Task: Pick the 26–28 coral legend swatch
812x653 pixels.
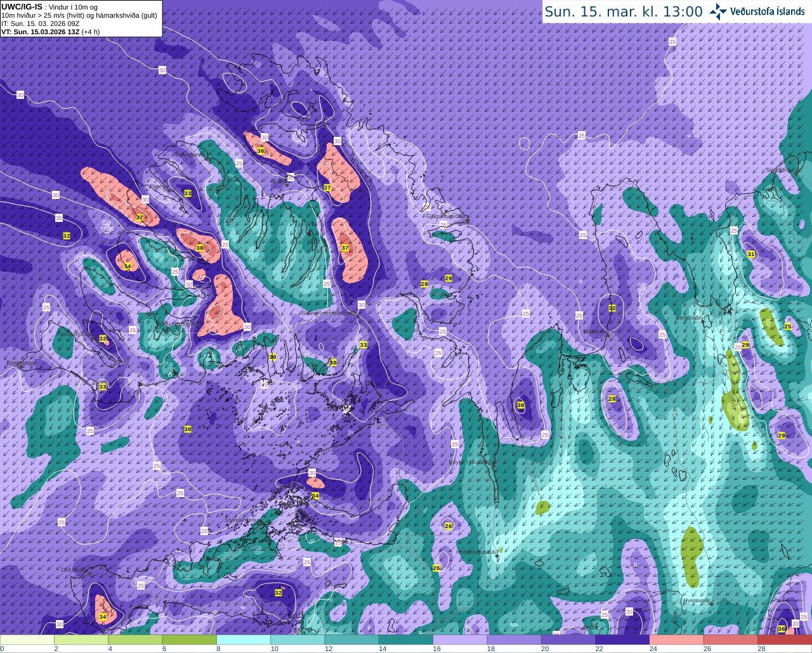Action: point(730,640)
